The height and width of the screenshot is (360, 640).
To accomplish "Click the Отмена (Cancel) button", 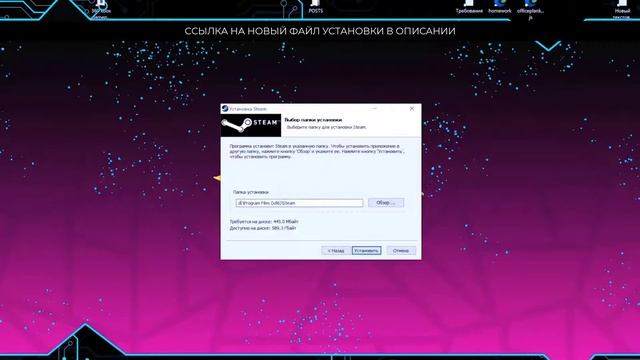I will pos(401,250).
